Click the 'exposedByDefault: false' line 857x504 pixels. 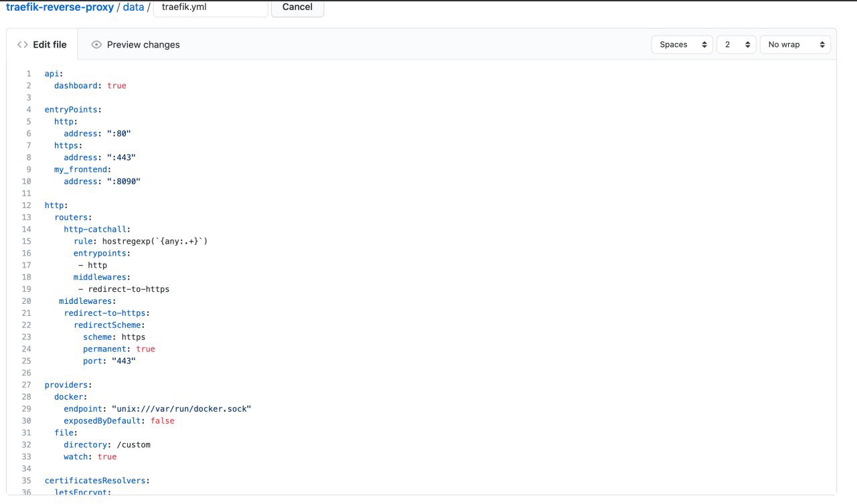coord(119,421)
